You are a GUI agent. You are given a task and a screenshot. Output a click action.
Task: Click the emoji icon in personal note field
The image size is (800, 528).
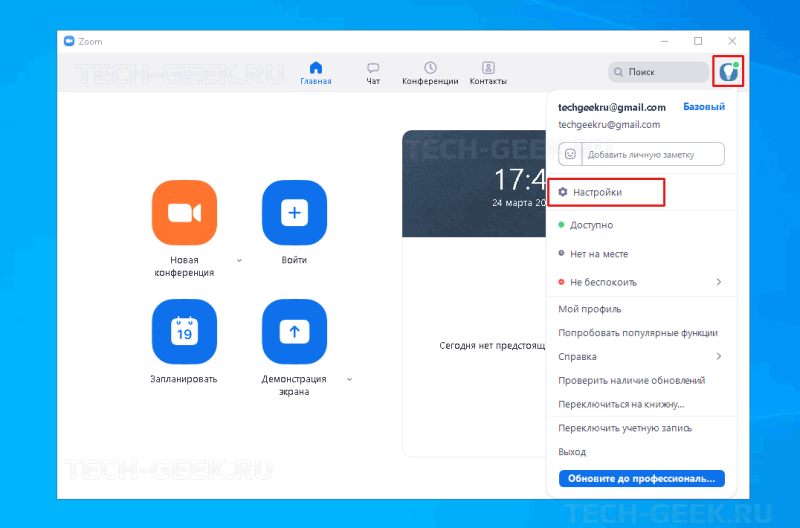570,154
